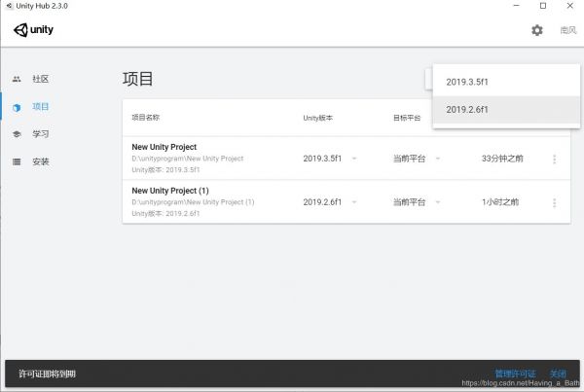The image size is (584, 392).
Task: Click the 管理许可证 link
Action: tap(515, 374)
